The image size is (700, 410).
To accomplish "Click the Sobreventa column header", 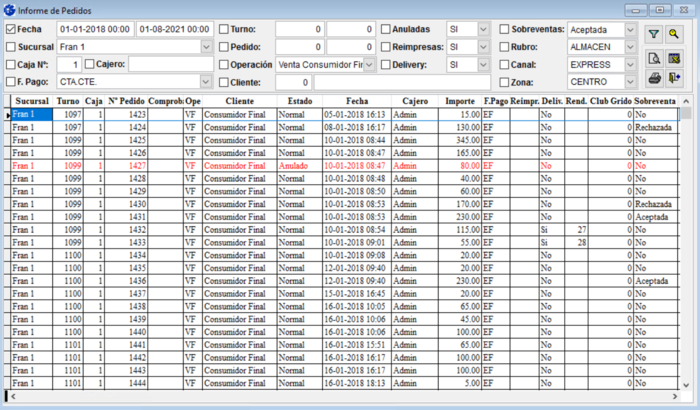I will click(655, 101).
